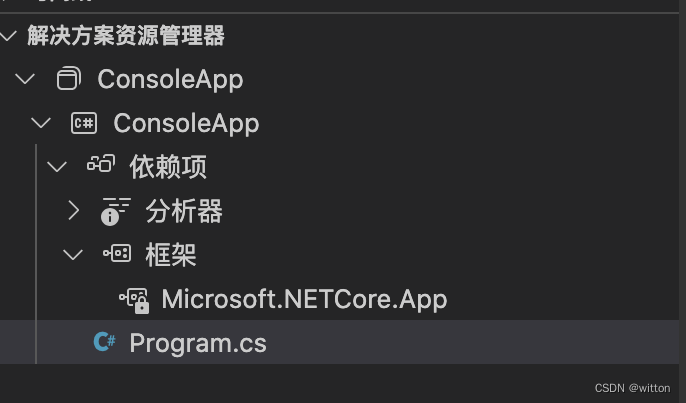The width and height of the screenshot is (686, 403).
Task: Collapse the 框架 node
Action: tap(73, 254)
